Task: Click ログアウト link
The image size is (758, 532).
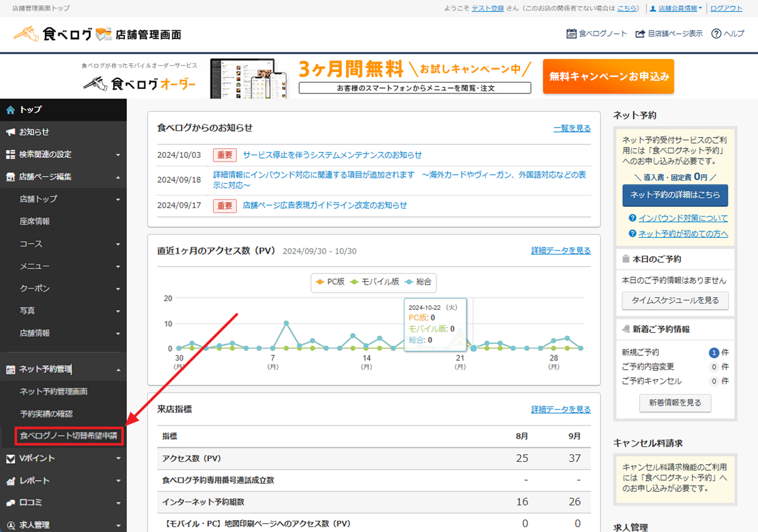Action: click(x=726, y=8)
